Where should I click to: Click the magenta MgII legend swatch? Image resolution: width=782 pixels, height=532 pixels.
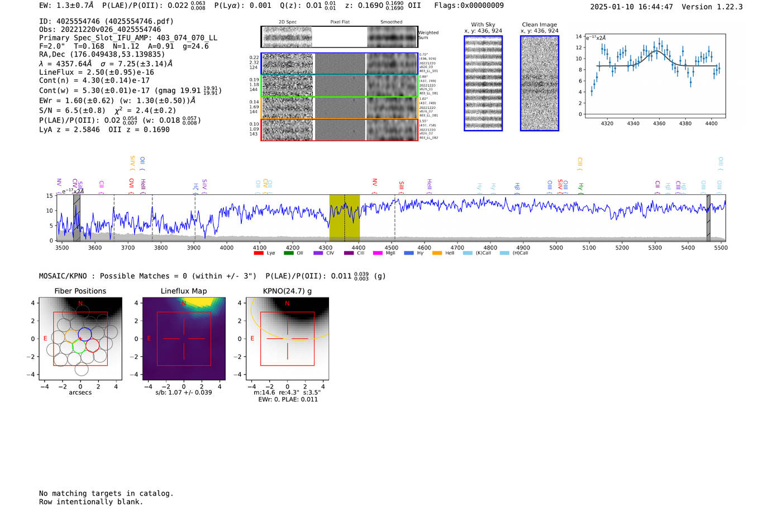click(378, 253)
